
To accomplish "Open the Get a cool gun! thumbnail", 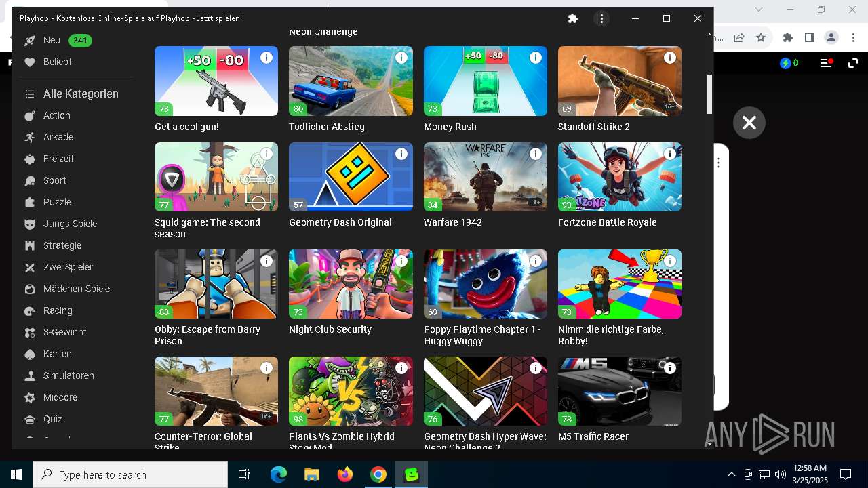I will 216,81.
